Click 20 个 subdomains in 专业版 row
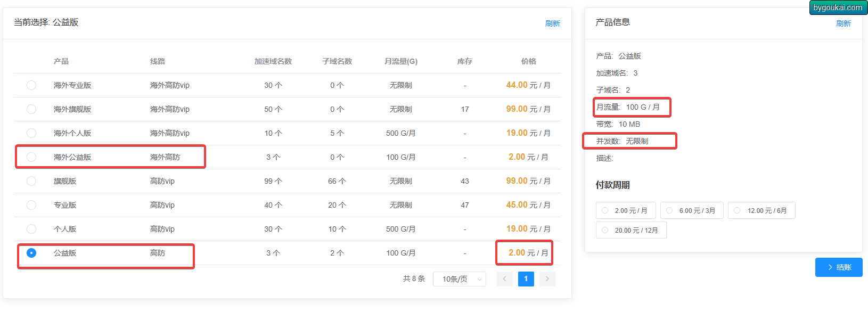The image size is (868, 328). pos(337,205)
